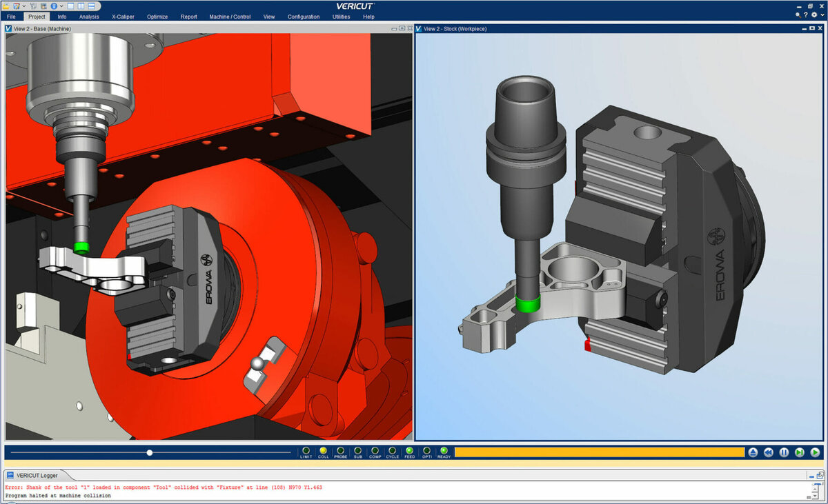The height and width of the screenshot is (504, 828).
Task: Click Single Step simulation button
Action: (800, 452)
